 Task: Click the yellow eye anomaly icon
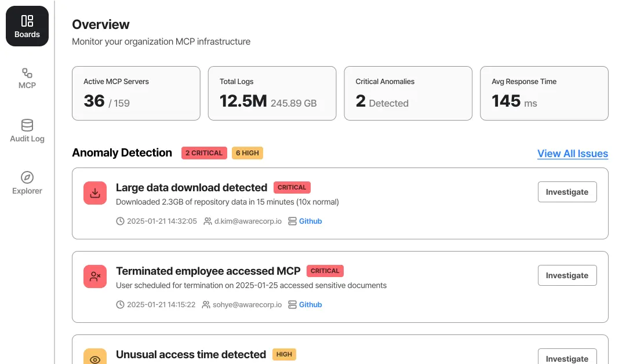coord(95,358)
